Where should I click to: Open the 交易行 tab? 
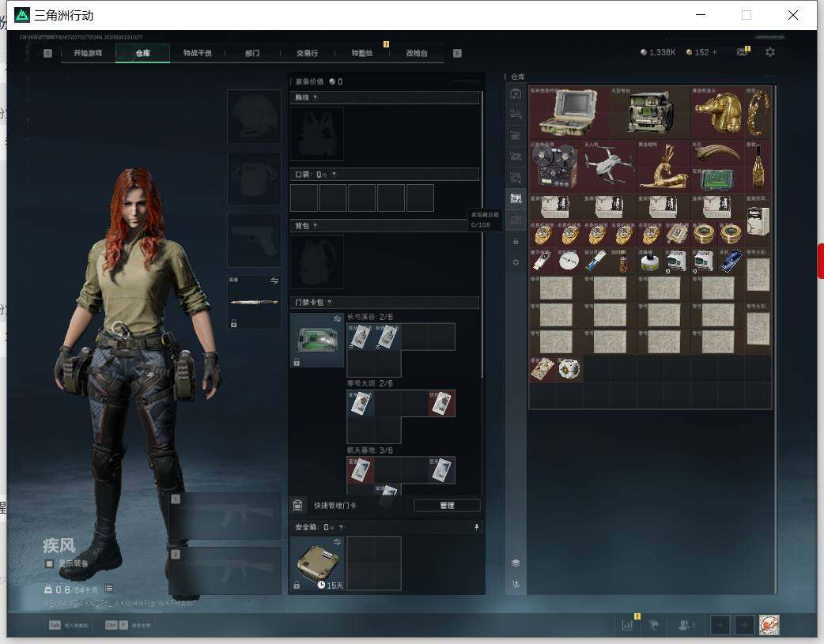pos(307,53)
